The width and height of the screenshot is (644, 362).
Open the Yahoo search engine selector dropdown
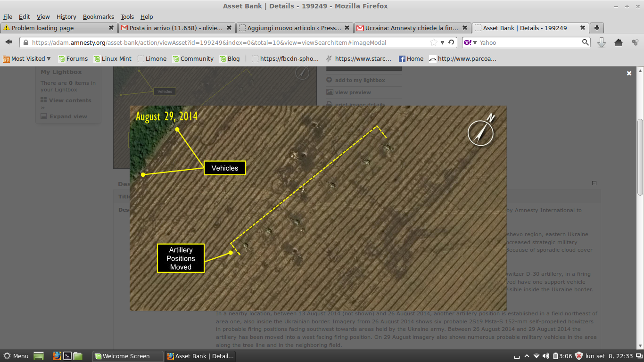(470, 42)
